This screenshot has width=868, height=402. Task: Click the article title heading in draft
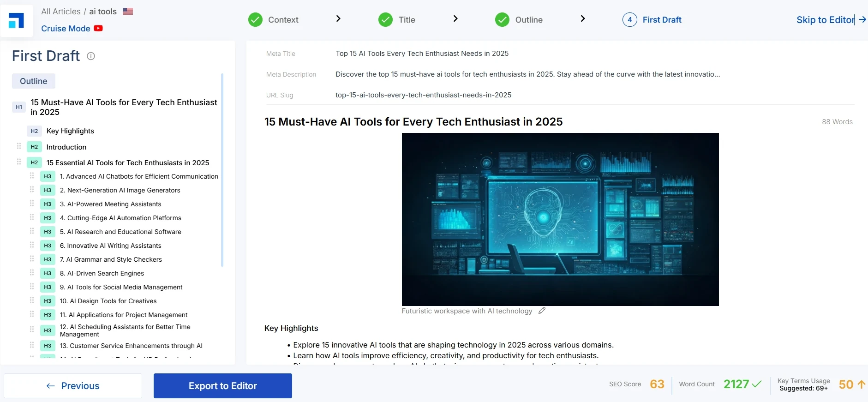coord(413,122)
